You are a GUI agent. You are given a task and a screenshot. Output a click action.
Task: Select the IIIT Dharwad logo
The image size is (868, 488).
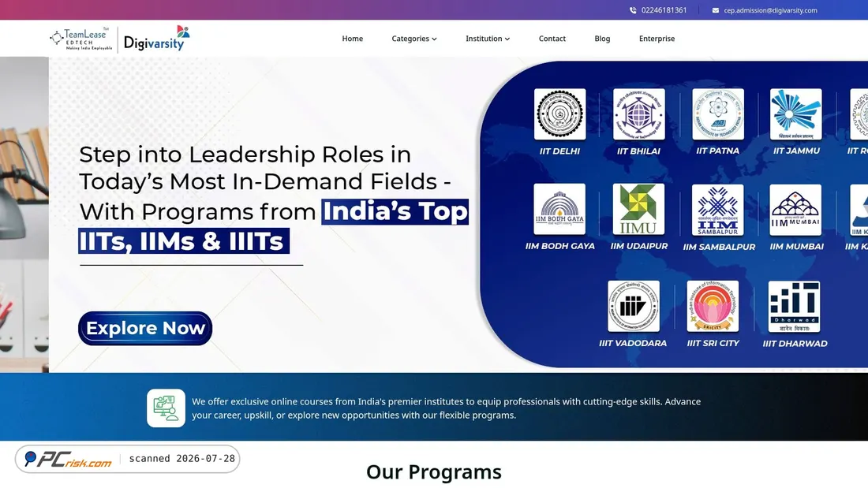pos(795,307)
